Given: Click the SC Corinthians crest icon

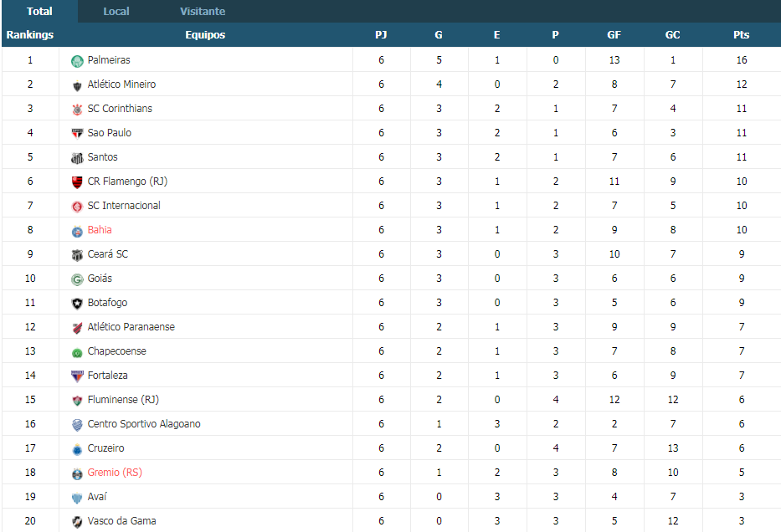Looking at the screenshot, I should click(77, 110).
